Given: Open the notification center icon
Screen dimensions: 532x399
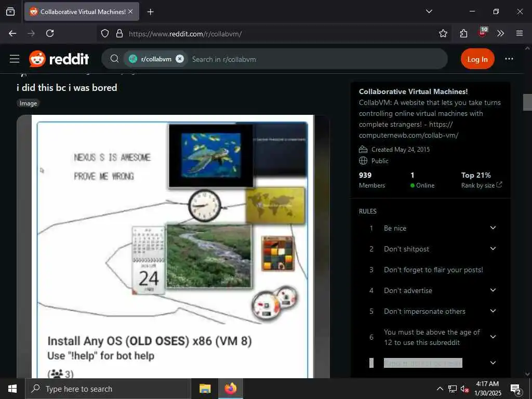Looking at the screenshot, I should tap(515, 389).
